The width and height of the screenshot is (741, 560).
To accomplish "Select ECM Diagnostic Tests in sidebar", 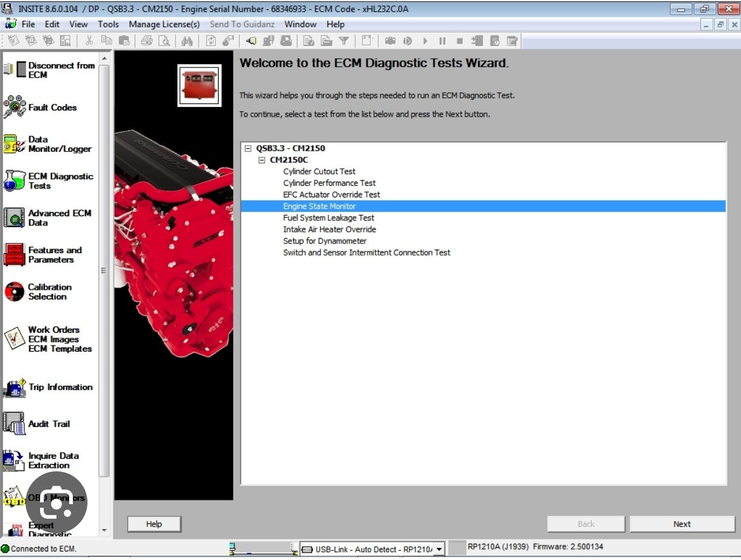I will [x=49, y=181].
